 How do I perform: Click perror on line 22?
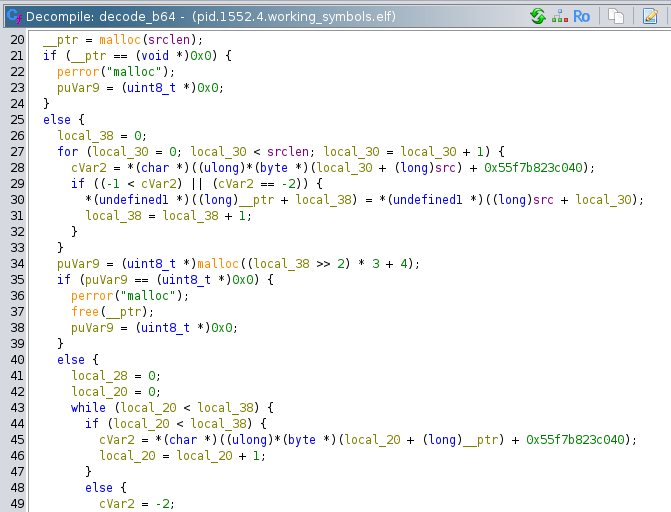(78, 71)
